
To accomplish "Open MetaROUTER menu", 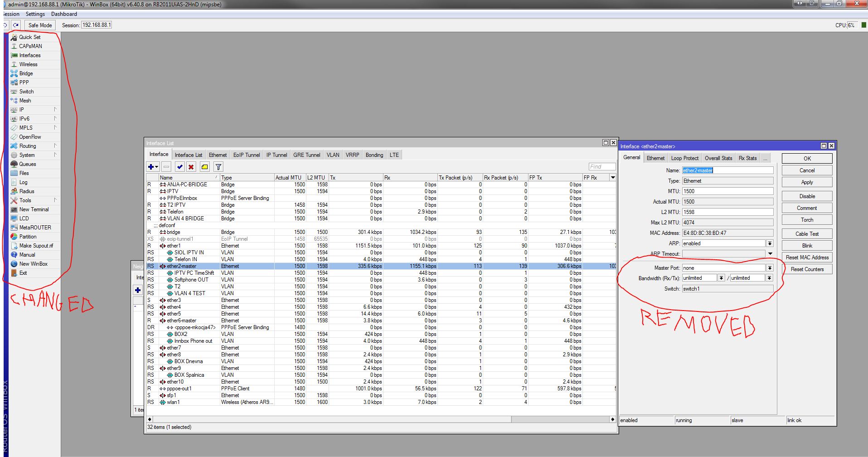I will coord(35,228).
